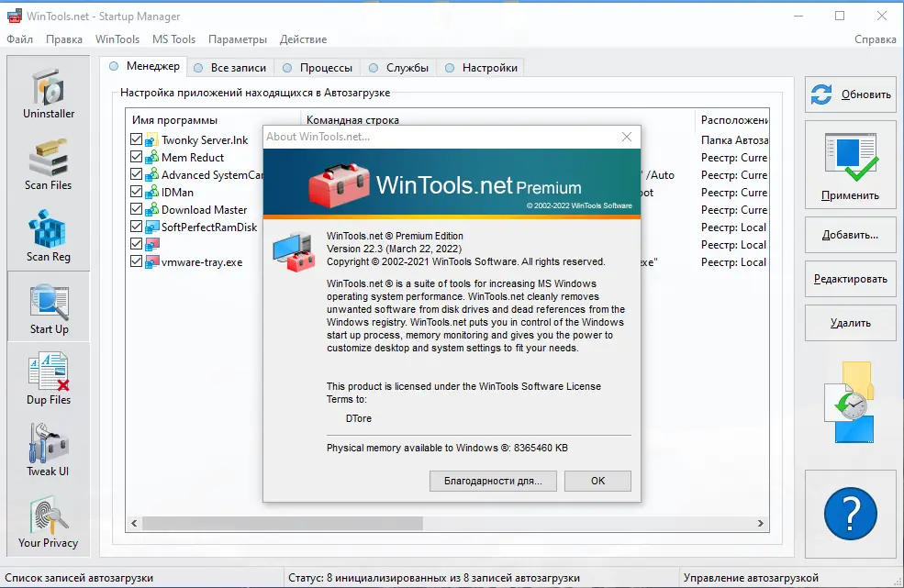904x588 pixels.
Task: Switch to the Менеджер tab
Action: 144,66
